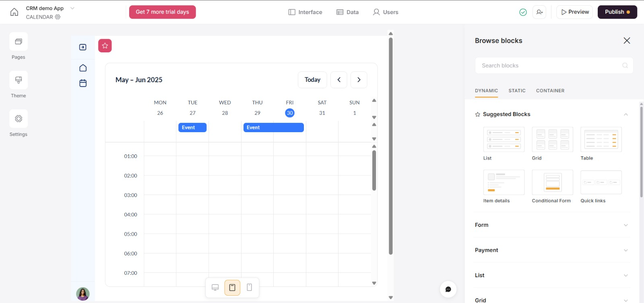Image resolution: width=644 pixels, height=303 pixels.
Task: Open the Thursday 29 Event
Action: [274, 127]
